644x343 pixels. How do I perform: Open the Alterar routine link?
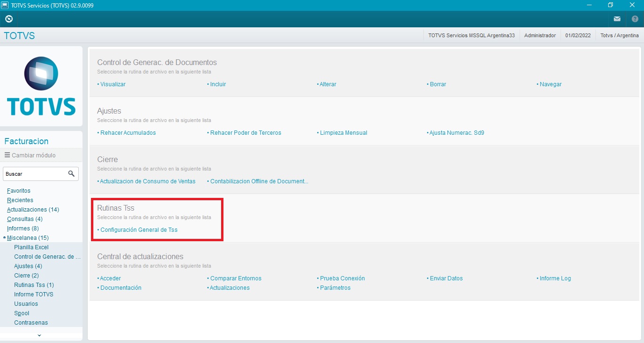pos(328,84)
